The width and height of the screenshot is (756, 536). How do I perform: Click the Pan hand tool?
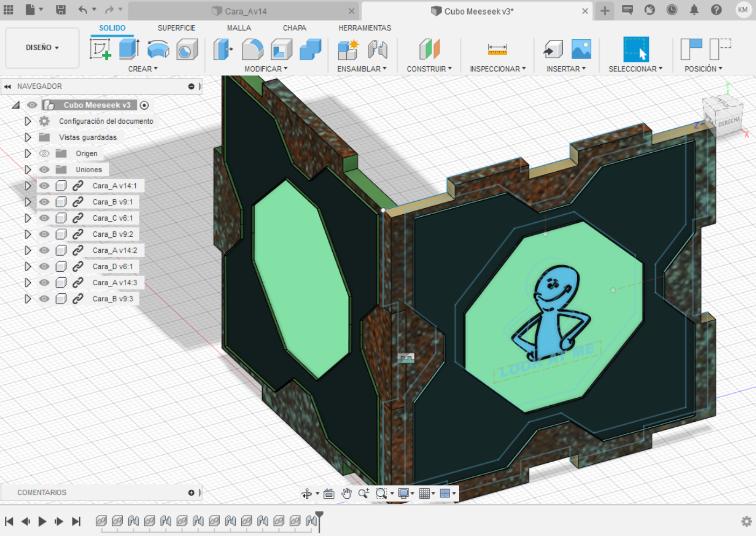[346, 493]
